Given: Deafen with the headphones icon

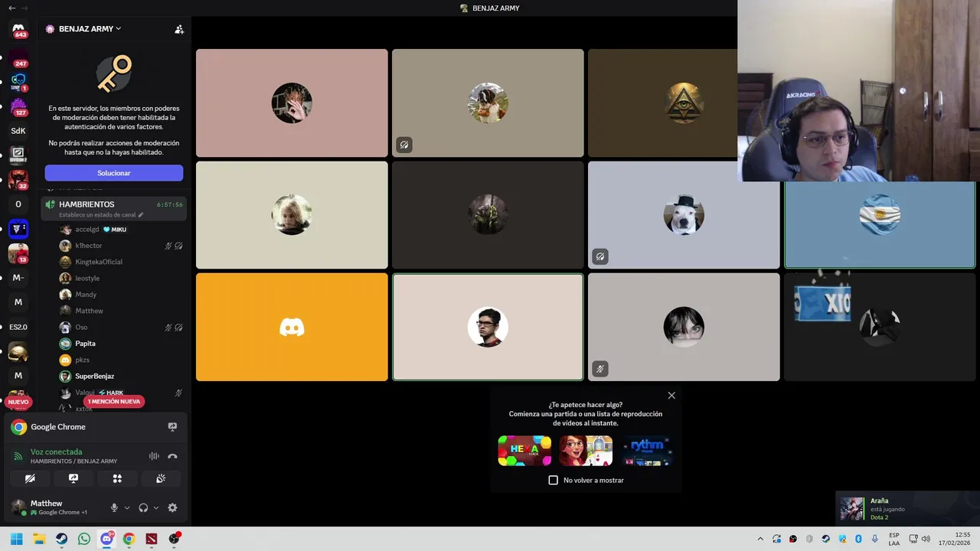Looking at the screenshot, I should point(143,507).
